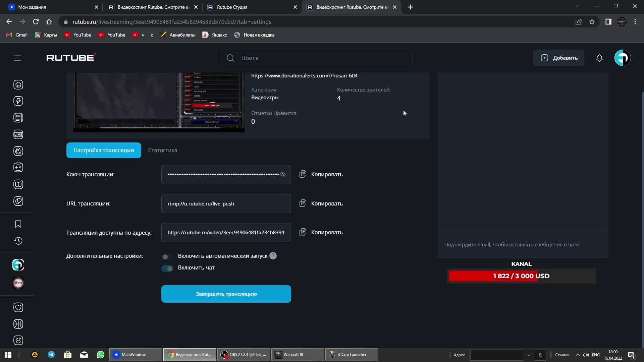
Task: Open the saved bookmarks sidebar icon
Action: (x=18, y=224)
